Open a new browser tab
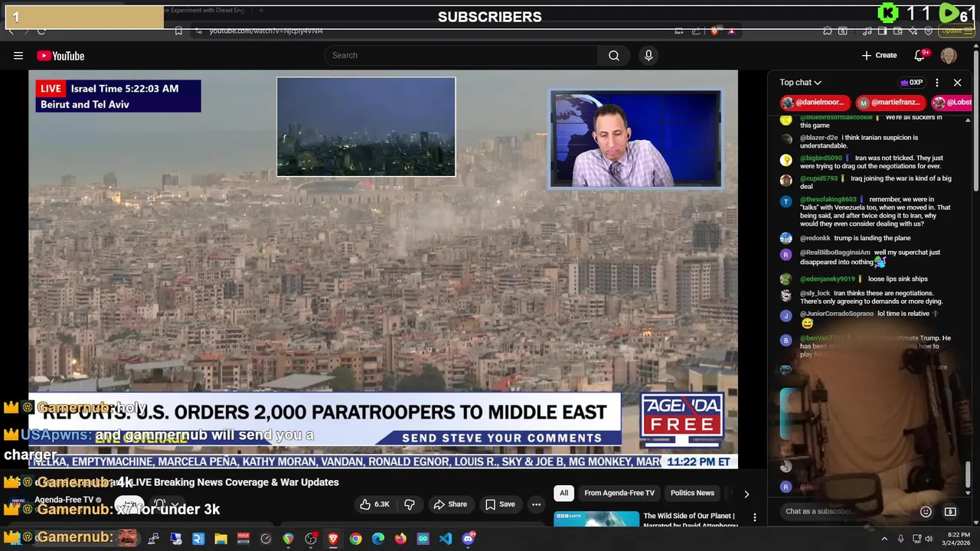This screenshot has width=980, height=551. pyautogui.click(x=261, y=11)
